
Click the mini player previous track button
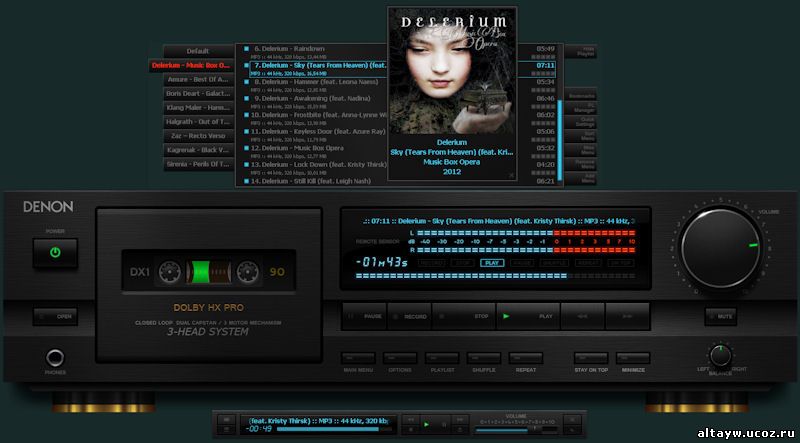pos(410,420)
